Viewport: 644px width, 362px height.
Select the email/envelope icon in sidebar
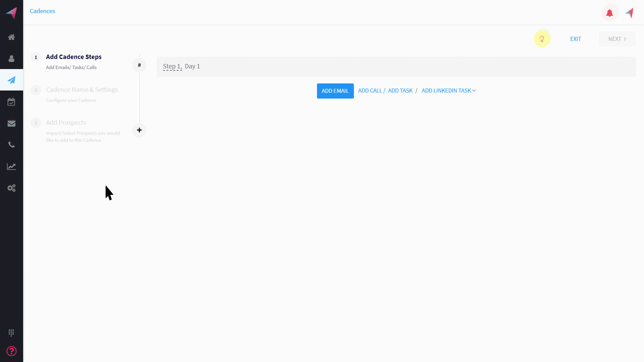11,123
